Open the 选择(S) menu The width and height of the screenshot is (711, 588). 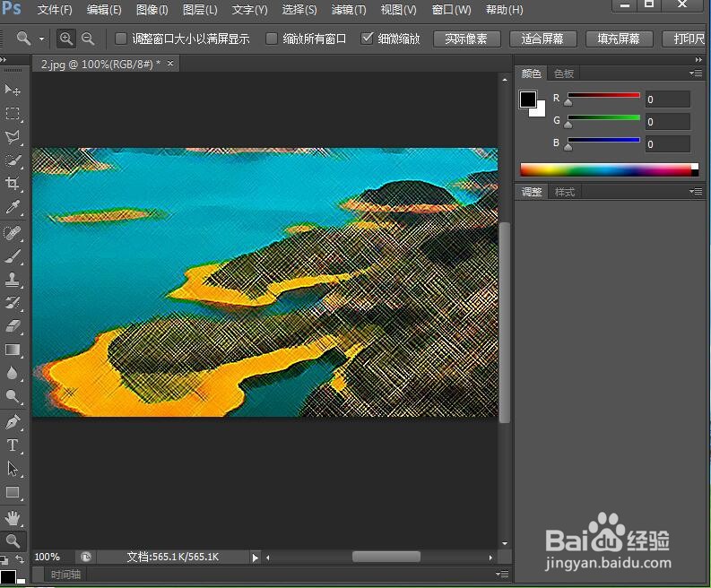[x=299, y=10]
